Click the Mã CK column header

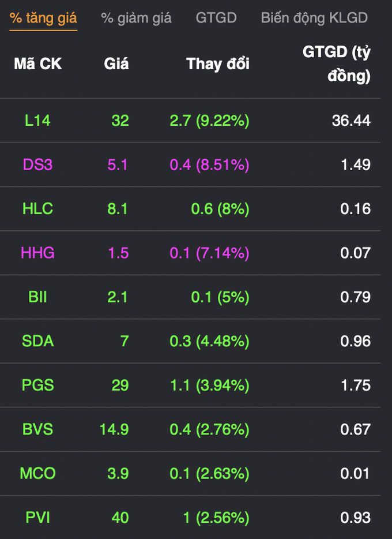pyautogui.click(x=38, y=64)
